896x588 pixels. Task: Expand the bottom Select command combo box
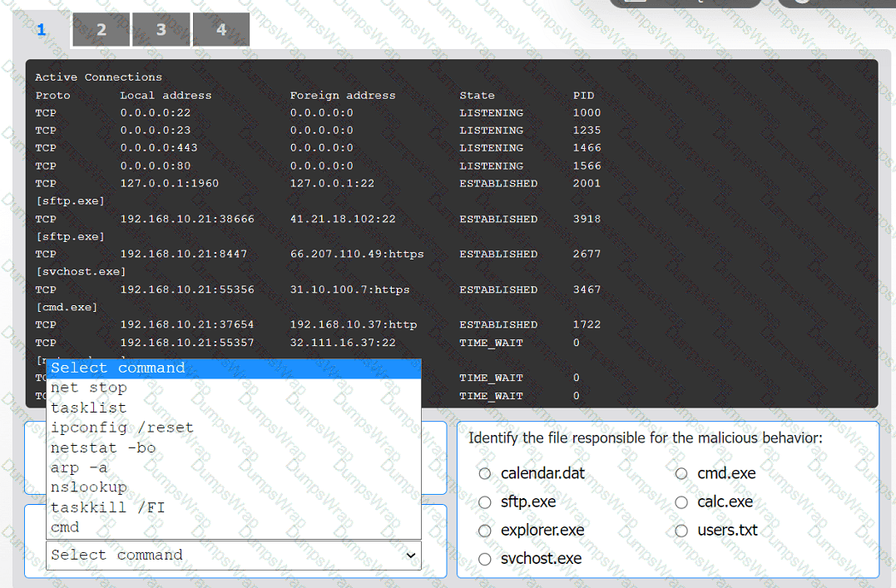pyautogui.click(x=233, y=555)
